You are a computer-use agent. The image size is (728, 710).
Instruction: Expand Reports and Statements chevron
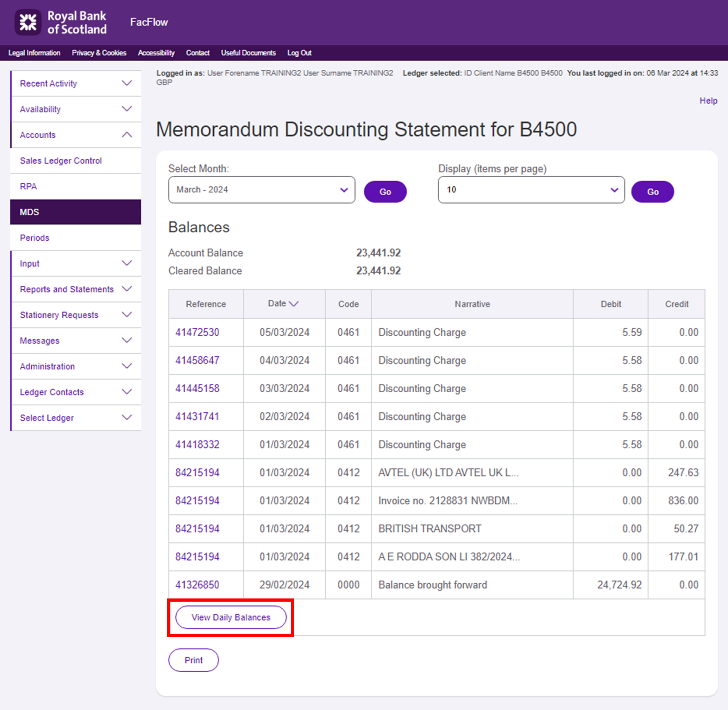[127, 289]
